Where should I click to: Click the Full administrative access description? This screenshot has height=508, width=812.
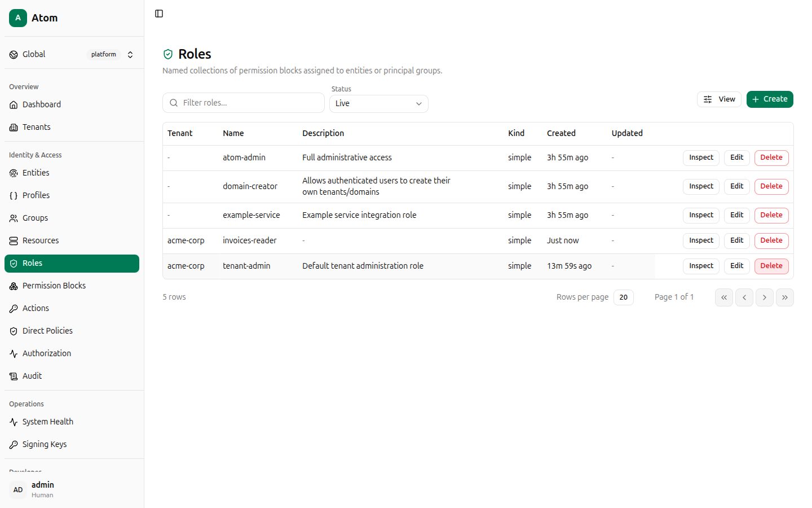(347, 158)
